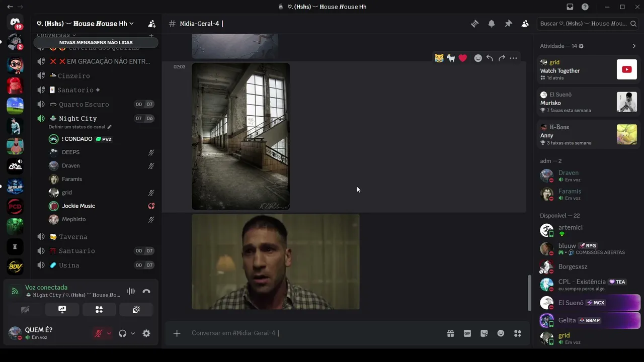Viewport: 644px width, 362px height.
Task: Open the GIF of the man
Action: click(276, 262)
